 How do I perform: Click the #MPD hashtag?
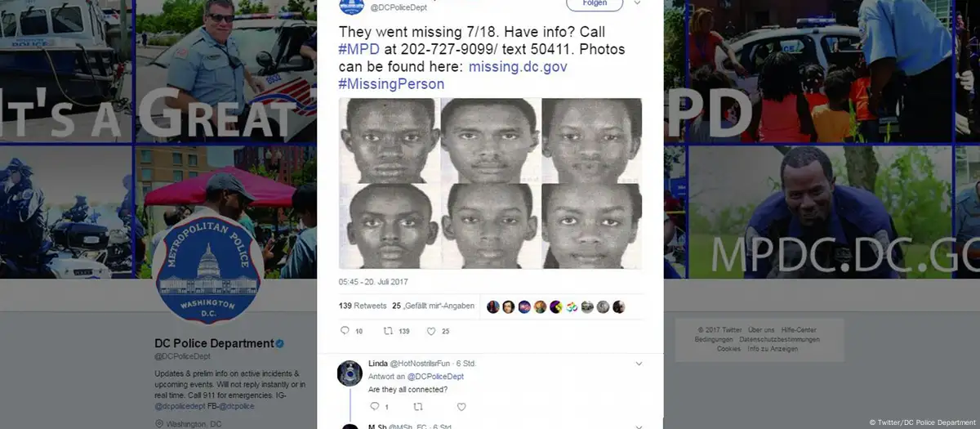[356, 50]
